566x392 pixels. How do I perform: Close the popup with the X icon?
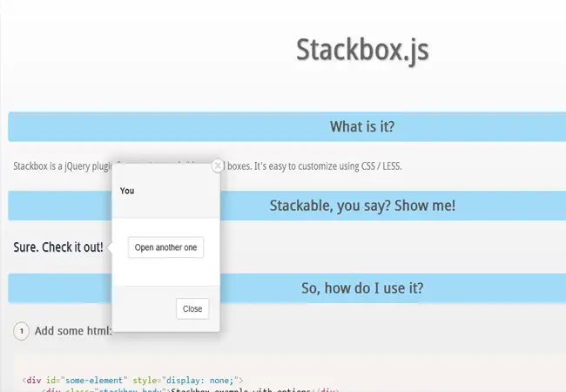[x=218, y=166]
